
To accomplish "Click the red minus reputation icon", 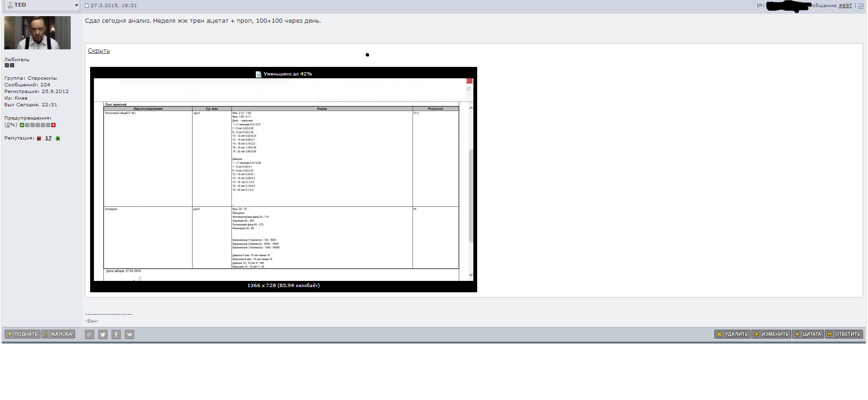I will click(39, 139).
